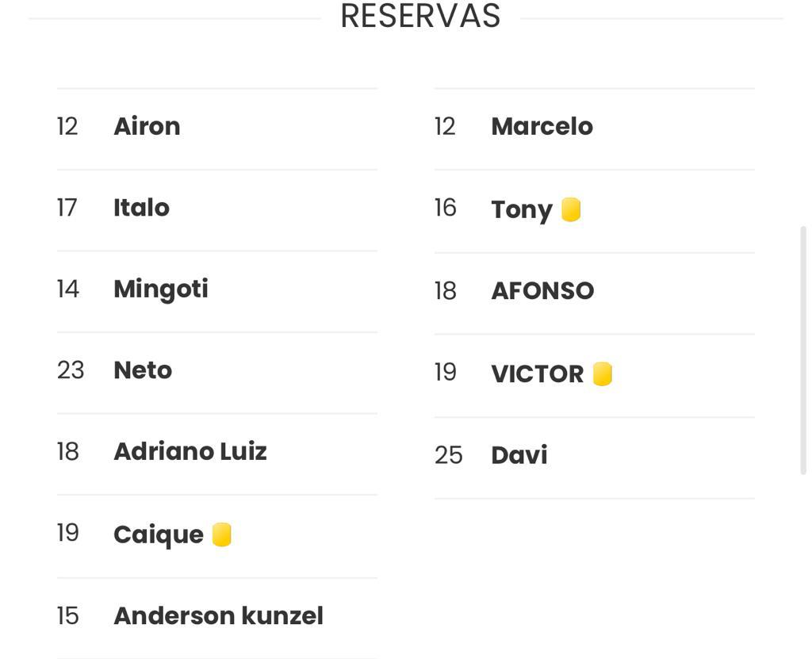
Task: Select the player name VICTOR
Action: point(538,374)
